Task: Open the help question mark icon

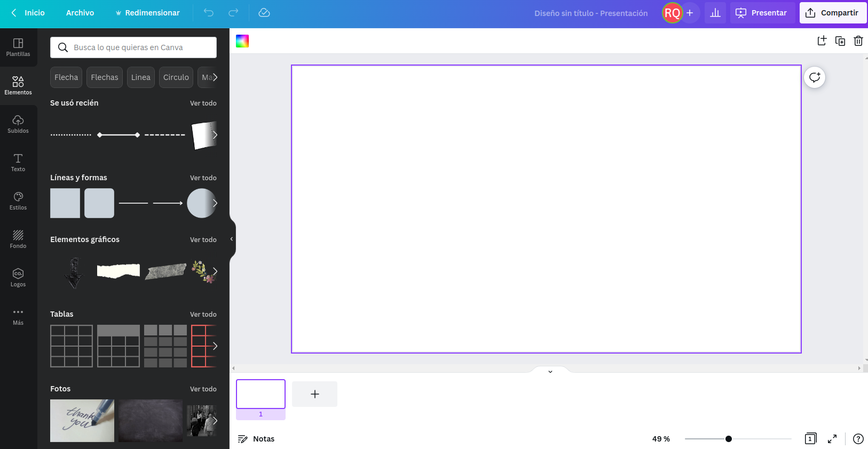Action: point(858,439)
